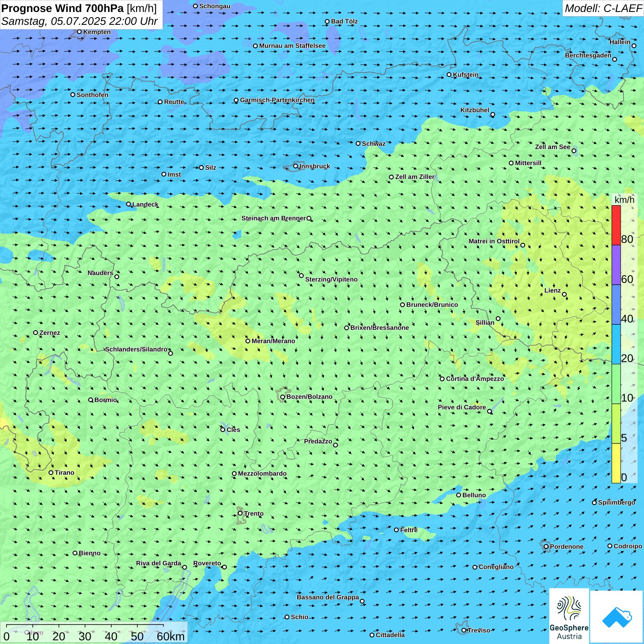Select the Trento city marker
Screen dimensions: 644x644
pyautogui.click(x=240, y=513)
